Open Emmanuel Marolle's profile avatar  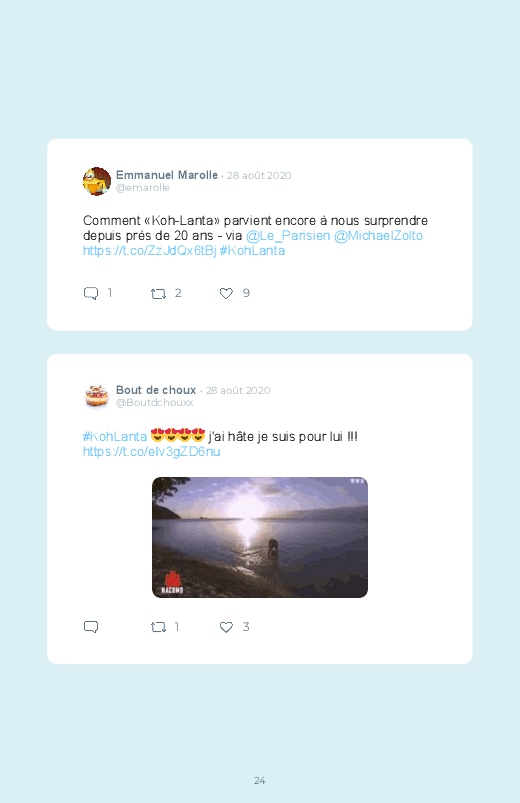pos(97,181)
